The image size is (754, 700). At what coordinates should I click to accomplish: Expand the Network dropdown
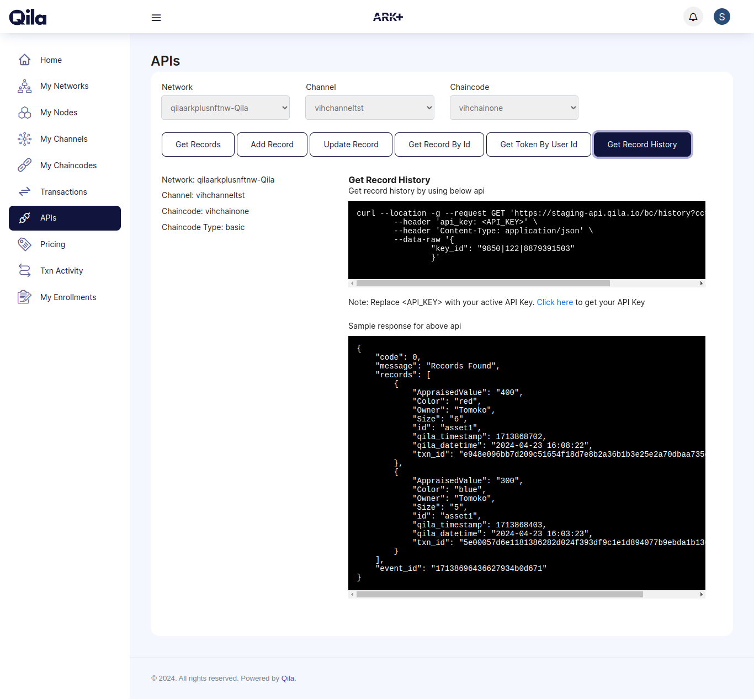pos(225,108)
